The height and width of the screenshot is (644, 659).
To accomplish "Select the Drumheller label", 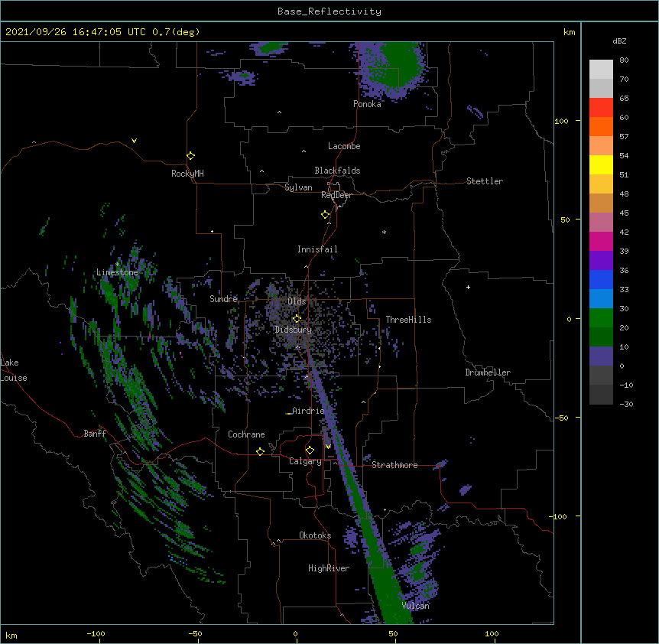I will pyautogui.click(x=488, y=372).
